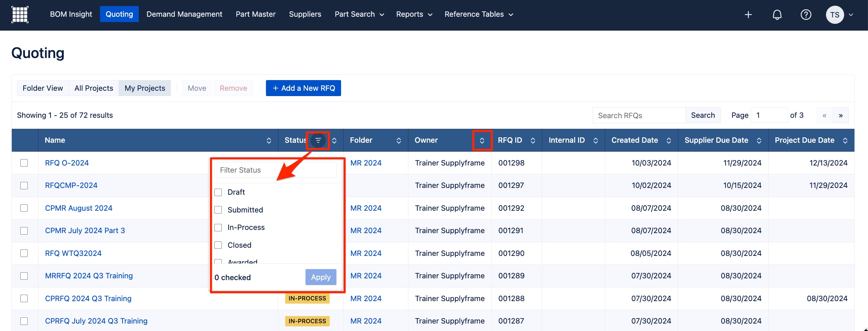Sort by RFQ ID column arrows

pyautogui.click(x=533, y=141)
